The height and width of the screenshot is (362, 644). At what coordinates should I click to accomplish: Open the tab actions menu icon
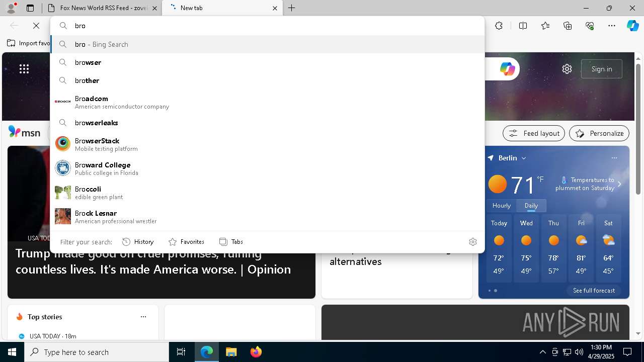(x=30, y=8)
